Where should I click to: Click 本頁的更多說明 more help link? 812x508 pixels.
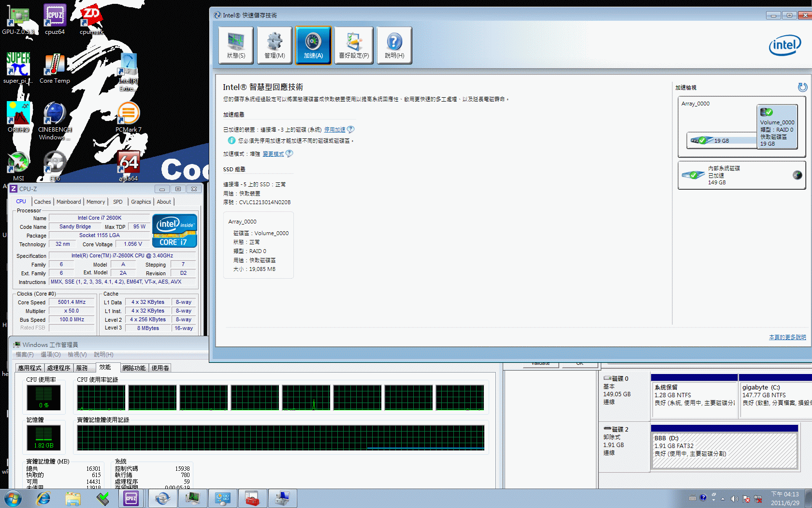[x=787, y=337]
